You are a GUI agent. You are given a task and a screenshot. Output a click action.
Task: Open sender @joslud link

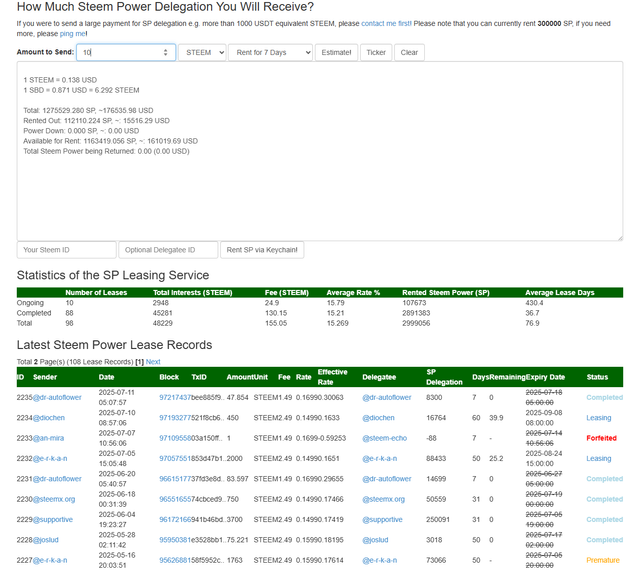pos(45,540)
